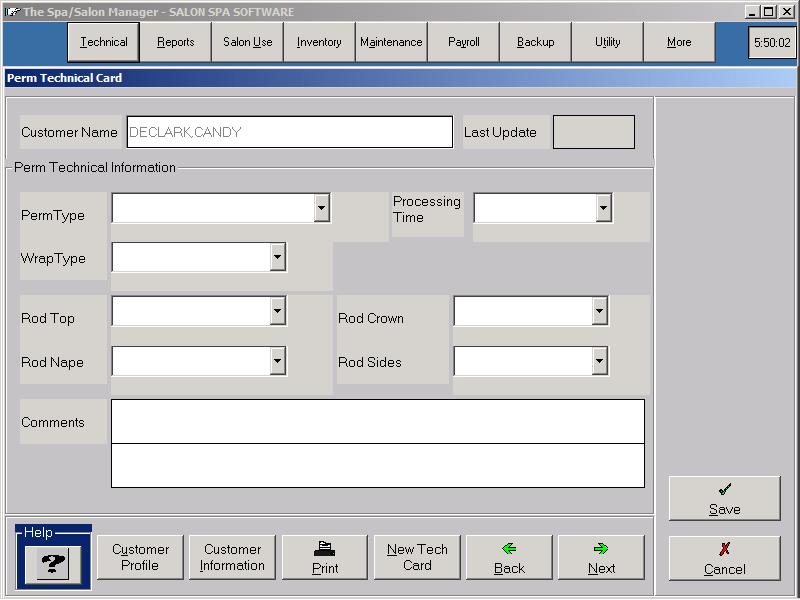Expand the WrapType dropdown list
Viewport: 800px width, 600px height.
coord(277,257)
